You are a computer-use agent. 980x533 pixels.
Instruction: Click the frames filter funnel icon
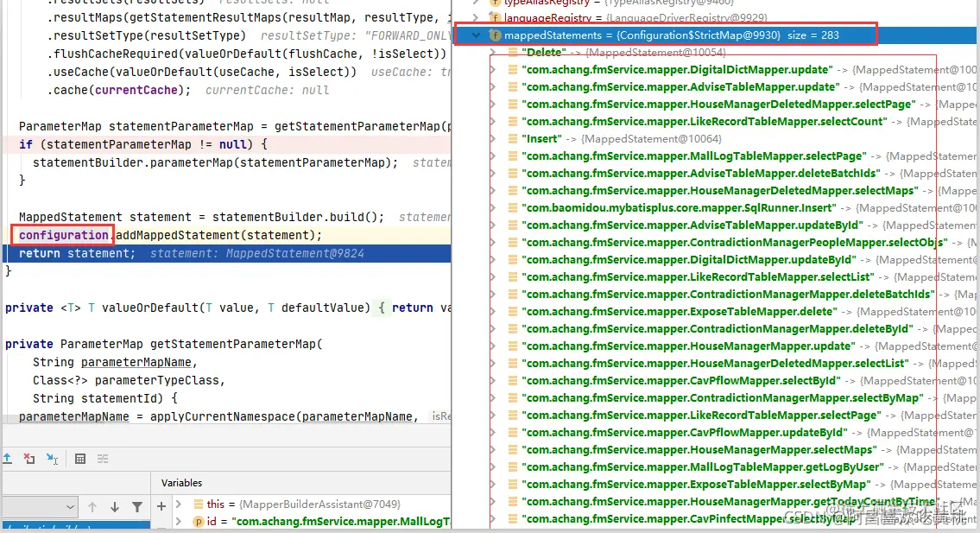(x=137, y=507)
